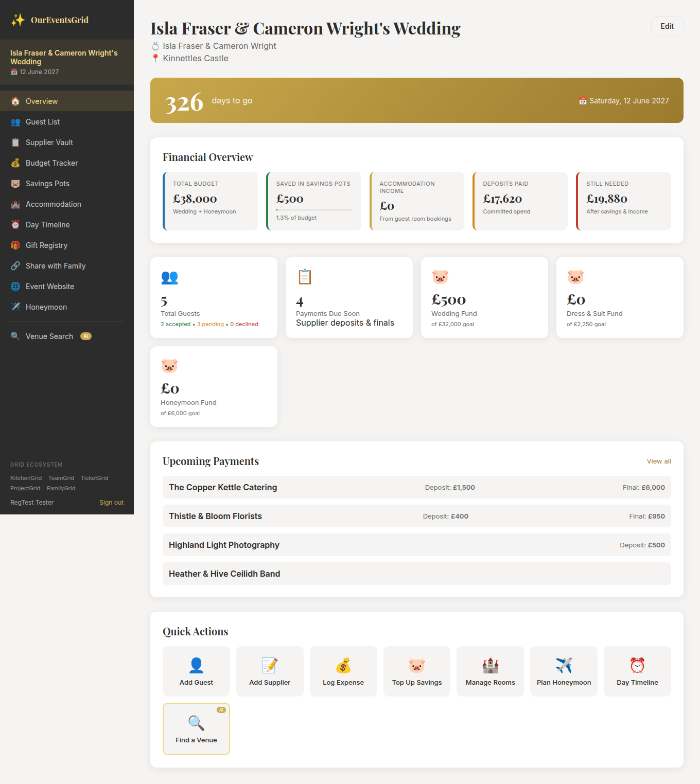The image size is (700, 784).
Task: Click the castle icon in Manage Rooms action
Action: [x=491, y=665]
